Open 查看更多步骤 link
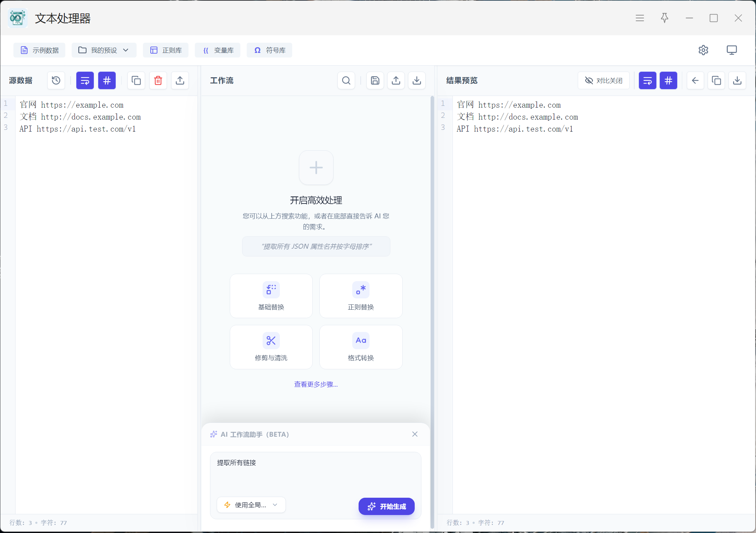The height and width of the screenshot is (533, 756). (316, 384)
